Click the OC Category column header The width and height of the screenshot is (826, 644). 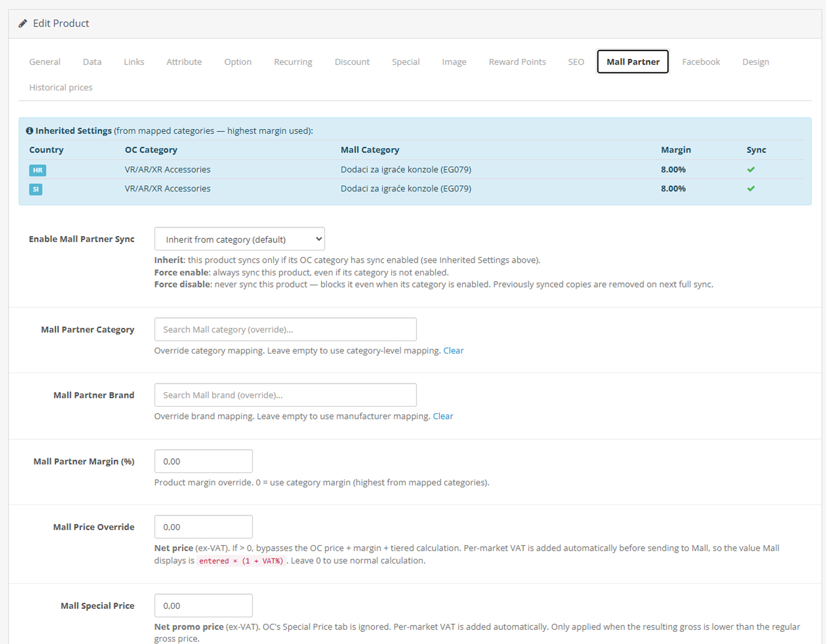click(151, 150)
